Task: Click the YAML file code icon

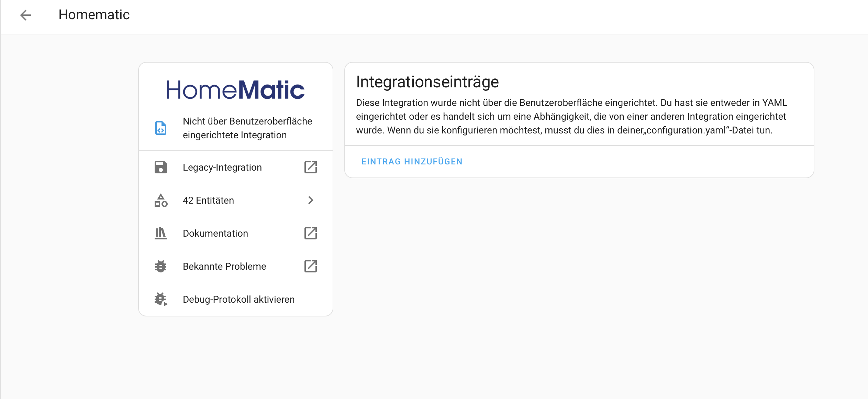Action: pos(161,128)
